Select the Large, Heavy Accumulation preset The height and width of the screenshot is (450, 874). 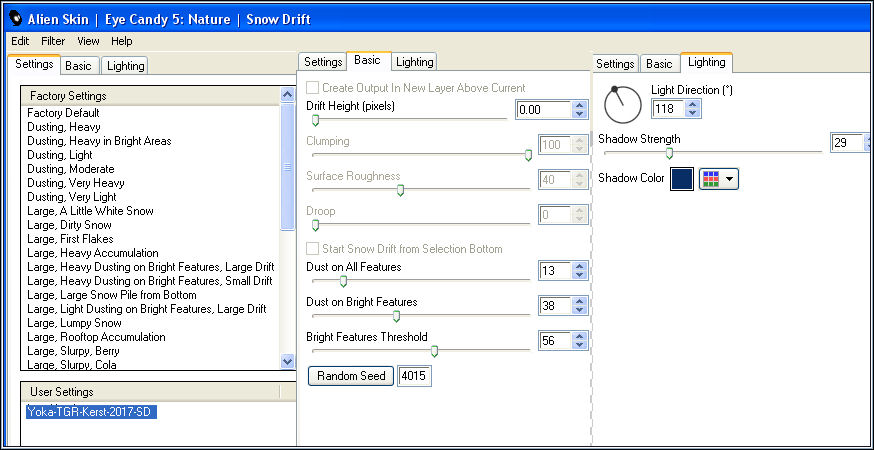pyautogui.click(x=93, y=253)
